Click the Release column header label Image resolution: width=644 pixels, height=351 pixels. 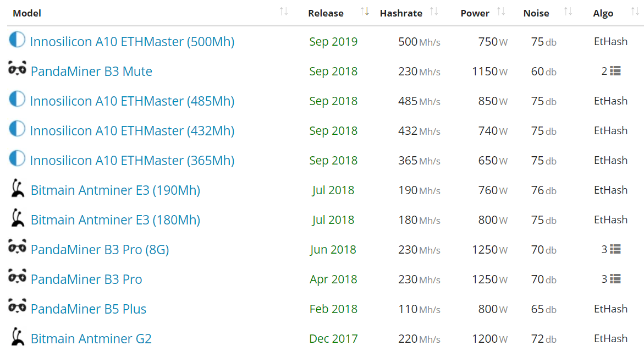[x=326, y=13]
